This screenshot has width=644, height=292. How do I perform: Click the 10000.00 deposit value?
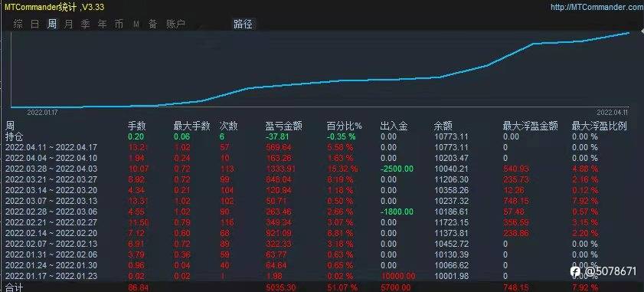click(397, 276)
